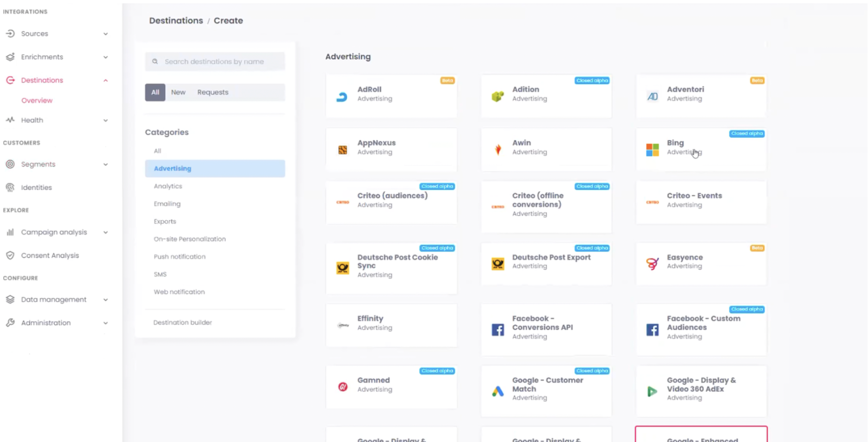Open the Identities menu item

36,188
